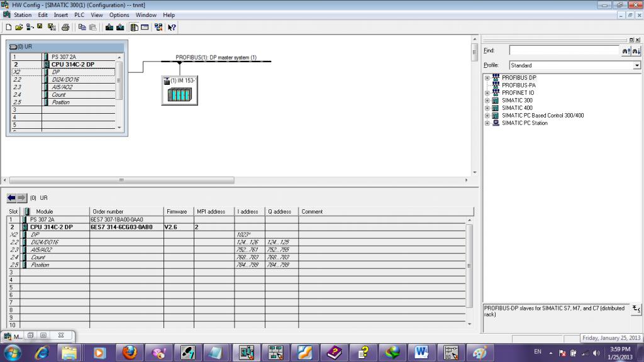Restore the minimized M.. child window
The width and height of the screenshot is (644, 362).
point(30,336)
